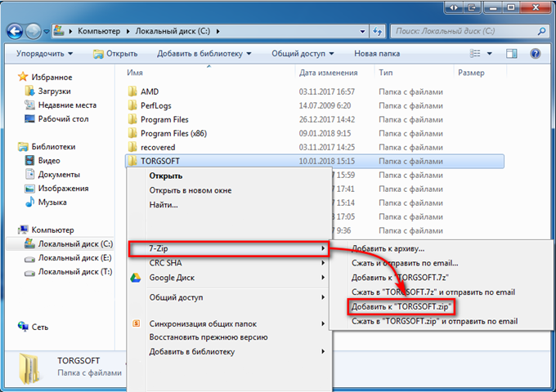The image size is (556, 392).
Task: Click the Back navigation arrow button
Action: tap(15, 31)
